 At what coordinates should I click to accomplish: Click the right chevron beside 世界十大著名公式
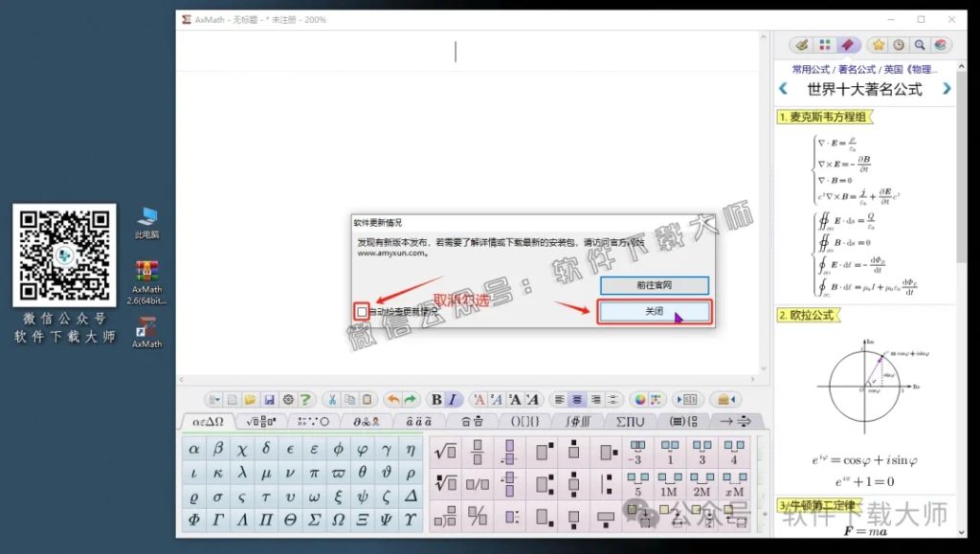[947, 88]
